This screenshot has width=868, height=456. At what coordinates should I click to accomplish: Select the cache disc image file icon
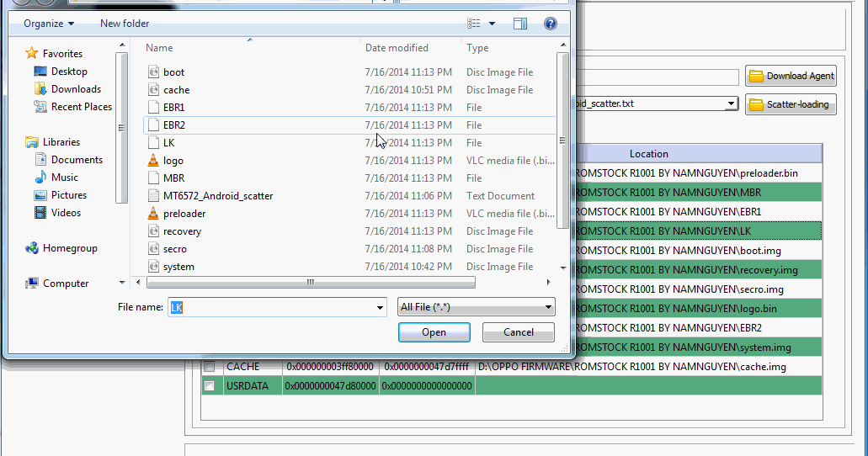point(154,90)
